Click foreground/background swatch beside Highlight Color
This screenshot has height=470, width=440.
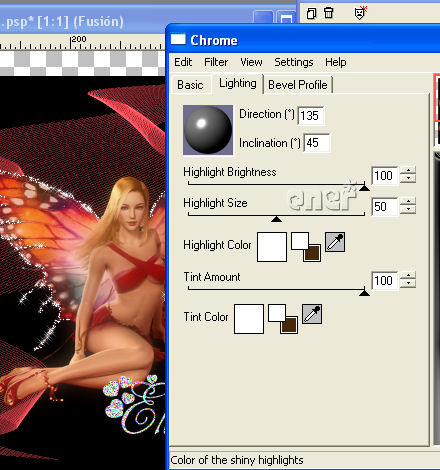[306, 247]
